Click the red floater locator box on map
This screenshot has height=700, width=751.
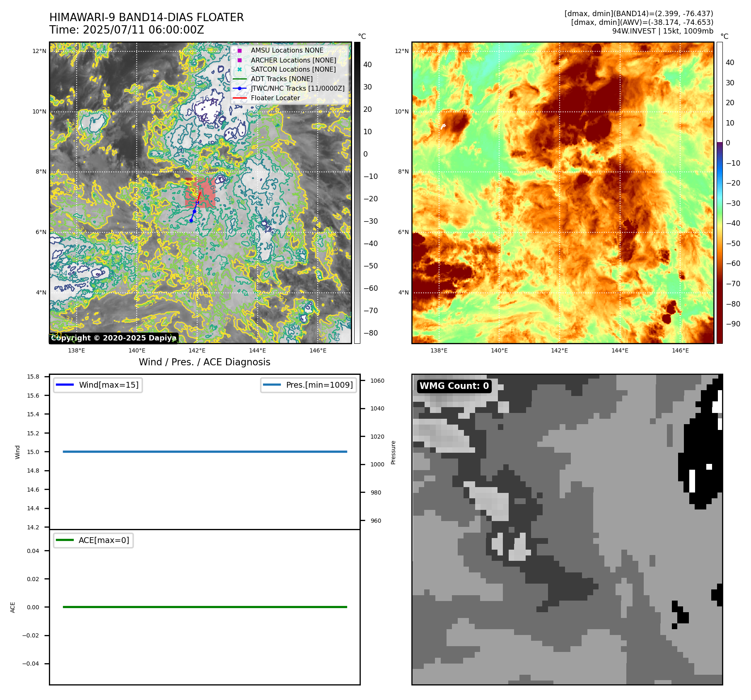pyautogui.click(x=200, y=193)
